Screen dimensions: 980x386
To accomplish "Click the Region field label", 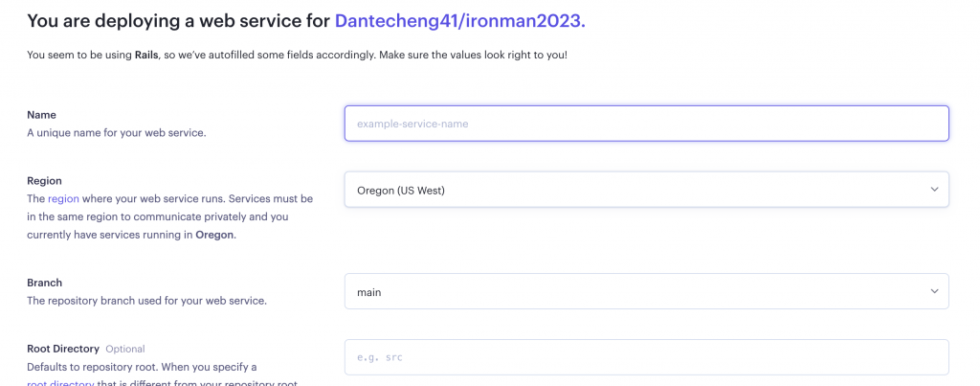I will pyautogui.click(x=45, y=180).
